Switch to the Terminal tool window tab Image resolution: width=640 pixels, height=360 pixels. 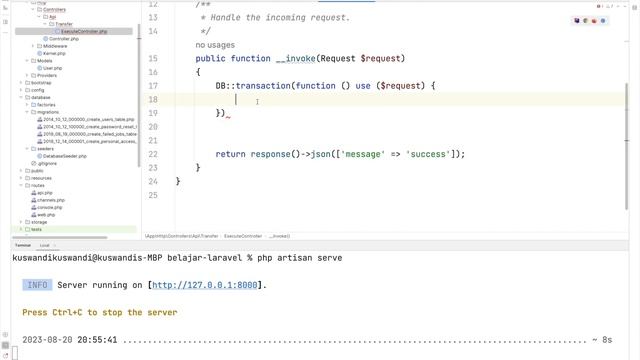pyautogui.click(x=23, y=245)
